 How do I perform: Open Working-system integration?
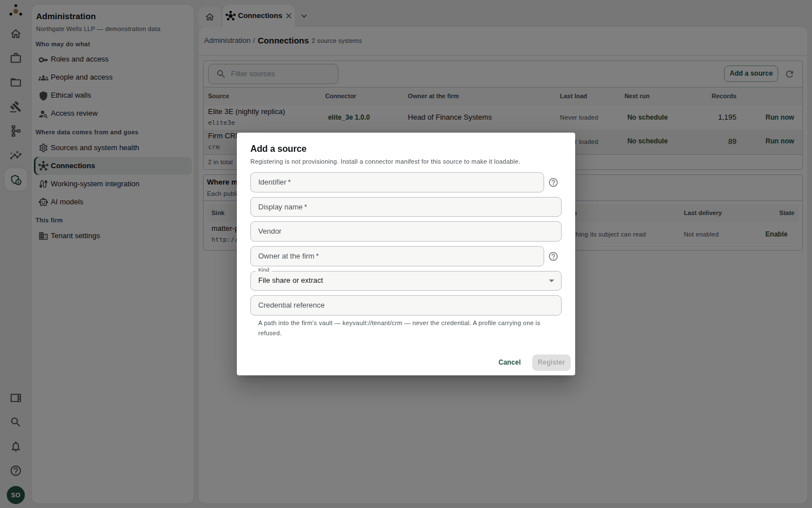point(113,184)
